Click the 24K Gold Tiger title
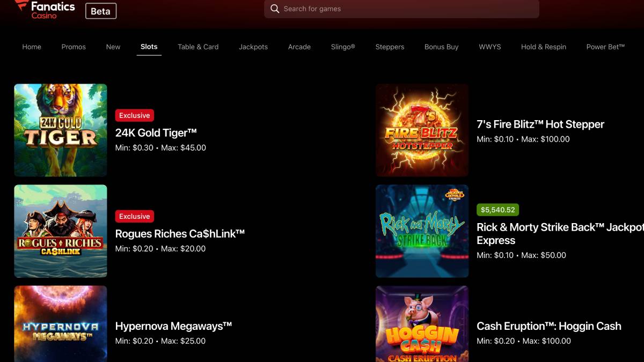The image size is (644, 362). tap(156, 133)
